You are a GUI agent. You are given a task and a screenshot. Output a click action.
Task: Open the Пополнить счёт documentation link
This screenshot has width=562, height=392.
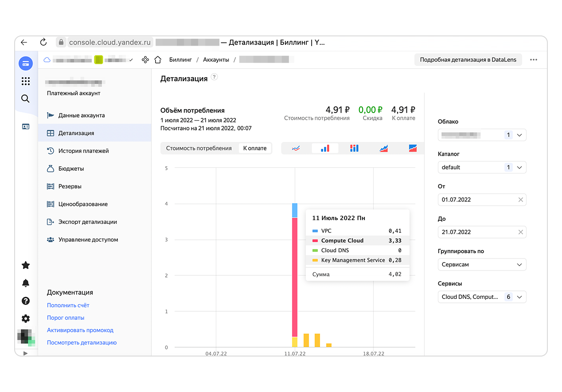point(68,305)
